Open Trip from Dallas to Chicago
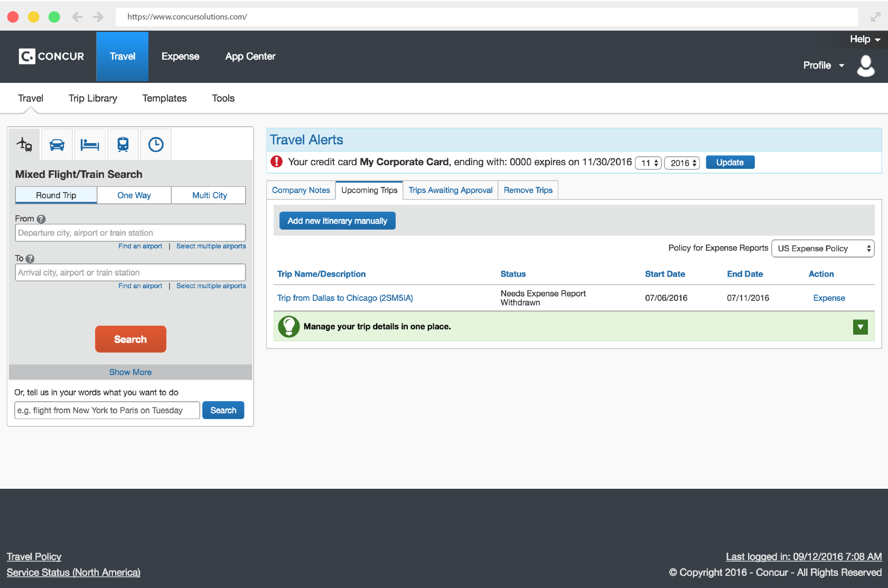 point(345,298)
